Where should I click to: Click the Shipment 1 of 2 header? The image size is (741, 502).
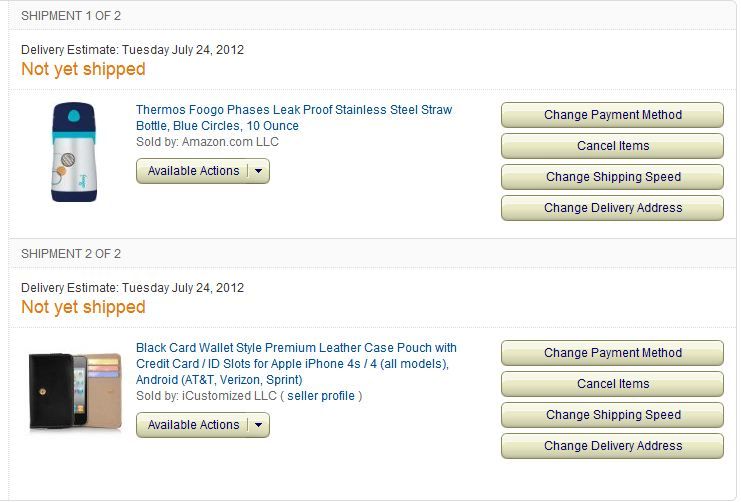(71, 16)
